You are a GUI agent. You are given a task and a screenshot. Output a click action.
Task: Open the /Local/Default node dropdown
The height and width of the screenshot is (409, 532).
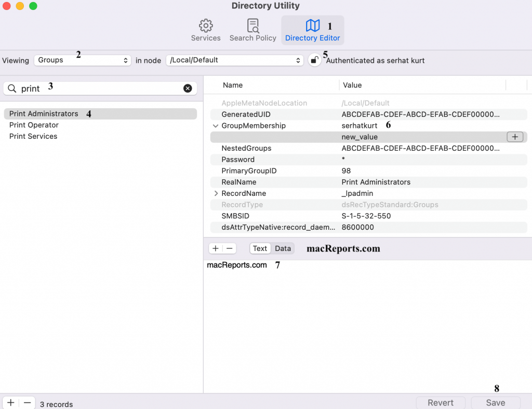pos(234,60)
